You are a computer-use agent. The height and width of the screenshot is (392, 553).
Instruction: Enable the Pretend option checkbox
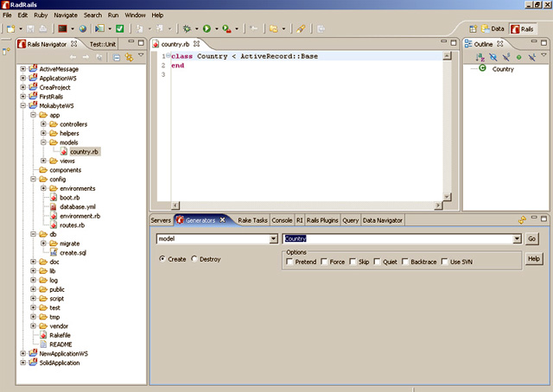290,262
